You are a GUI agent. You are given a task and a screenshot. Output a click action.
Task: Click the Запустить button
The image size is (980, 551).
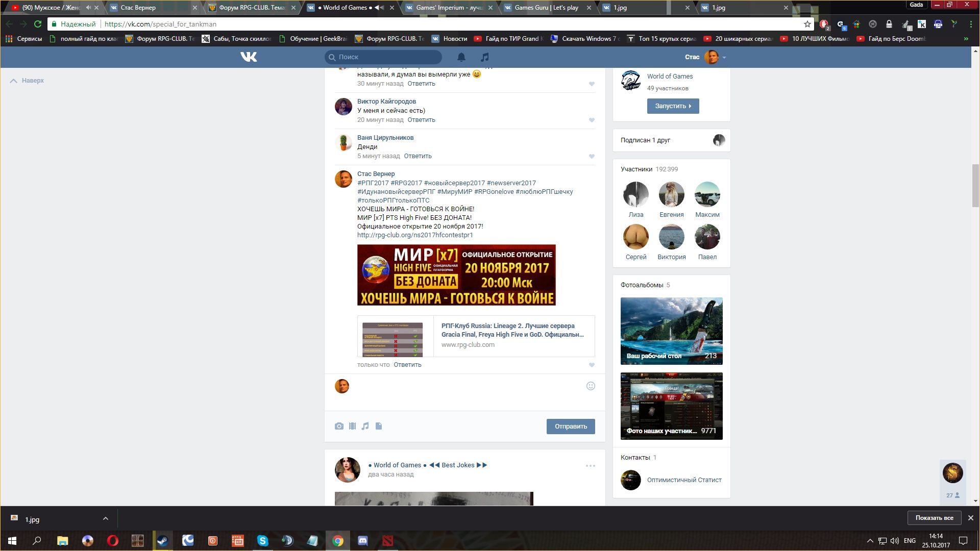pyautogui.click(x=673, y=106)
